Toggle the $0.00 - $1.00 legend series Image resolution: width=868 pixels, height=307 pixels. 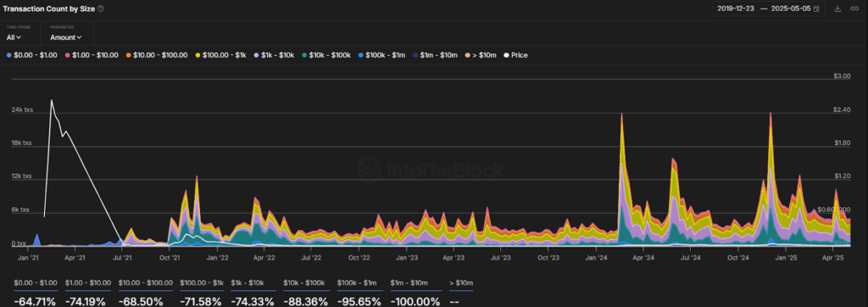tap(33, 55)
